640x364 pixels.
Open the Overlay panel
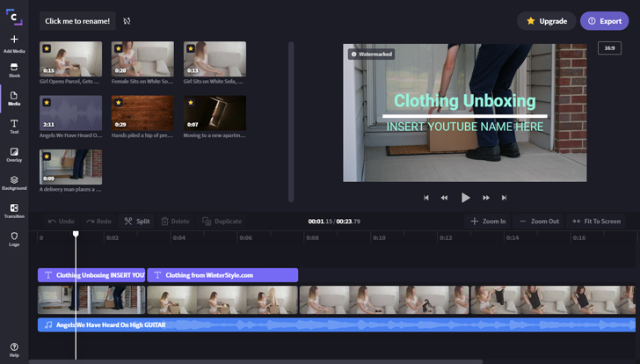pyautogui.click(x=14, y=154)
